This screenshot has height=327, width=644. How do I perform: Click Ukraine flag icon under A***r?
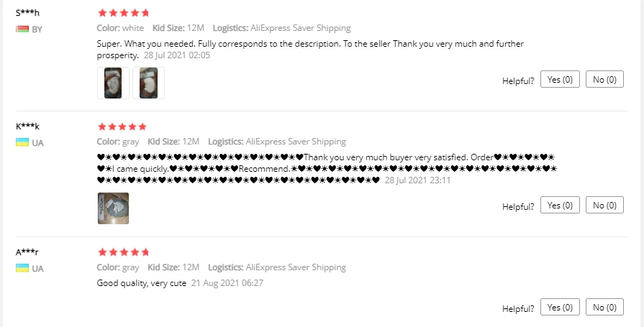[x=22, y=268]
